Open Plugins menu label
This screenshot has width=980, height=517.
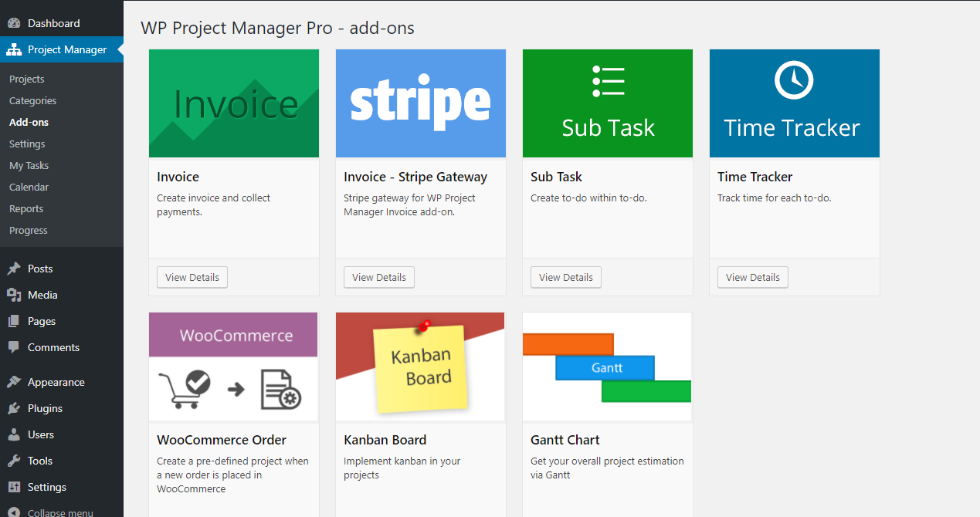(x=45, y=408)
